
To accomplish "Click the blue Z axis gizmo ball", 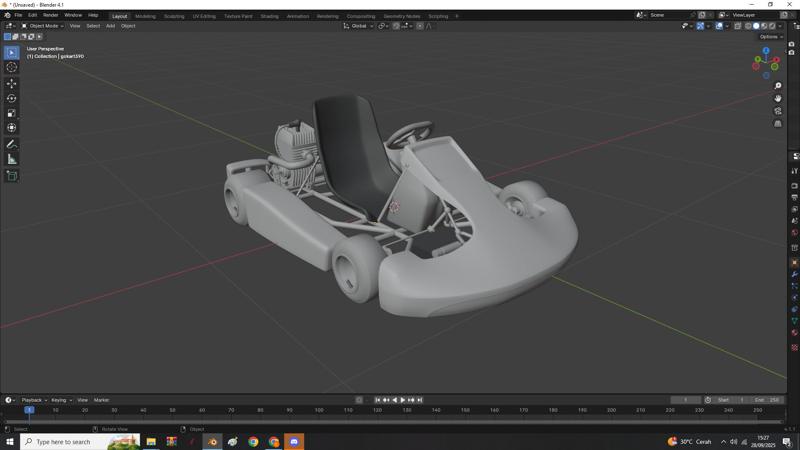I will coord(766,51).
